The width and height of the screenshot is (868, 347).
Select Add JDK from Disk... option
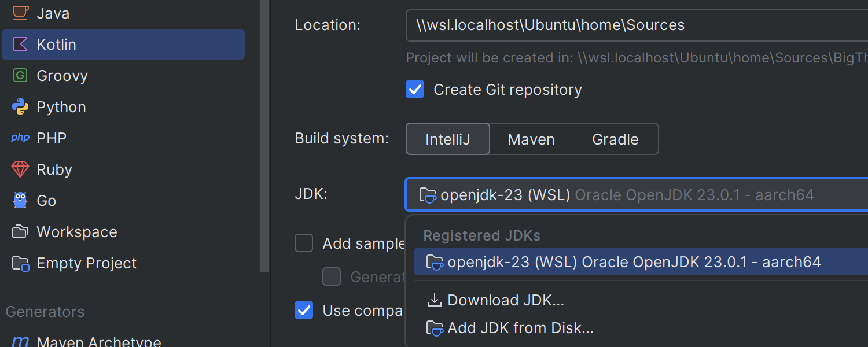(x=520, y=328)
